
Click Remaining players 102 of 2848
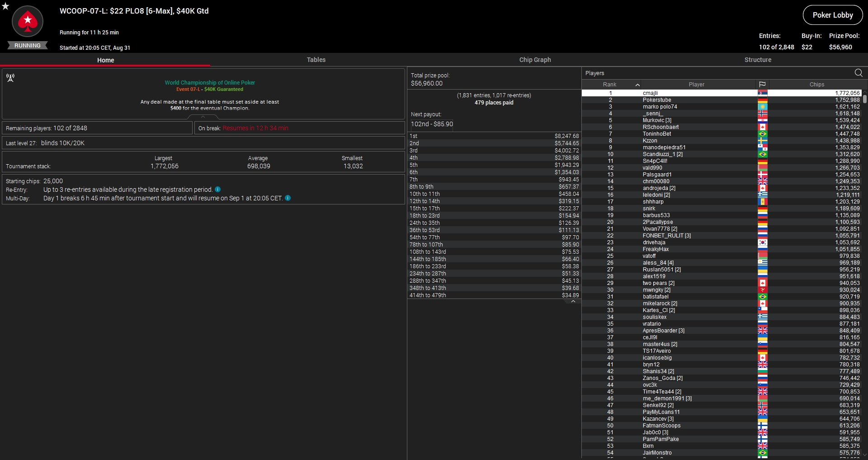pyautogui.click(x=97, y=128)
